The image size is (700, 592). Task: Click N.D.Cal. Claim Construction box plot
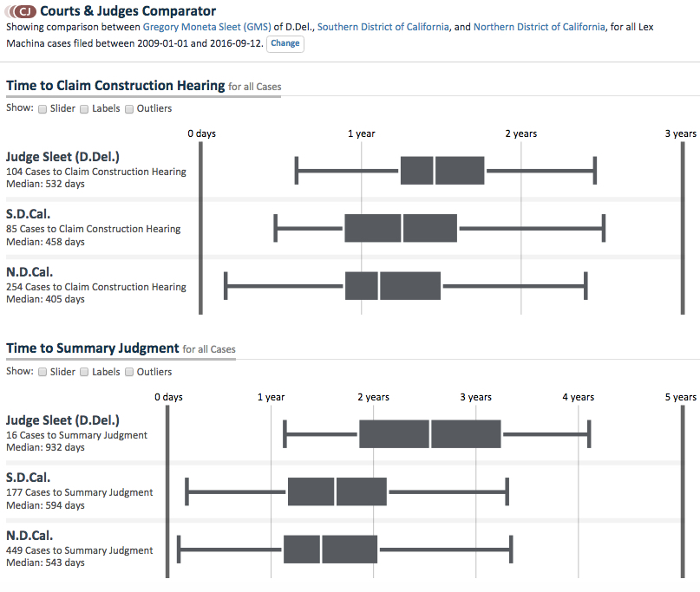[x=393, y=285]
